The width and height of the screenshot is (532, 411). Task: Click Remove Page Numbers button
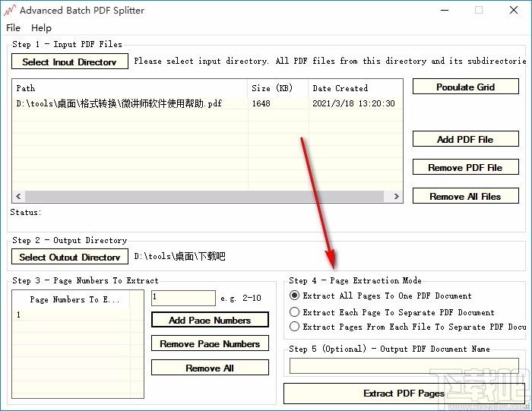(x=210, y=344)
